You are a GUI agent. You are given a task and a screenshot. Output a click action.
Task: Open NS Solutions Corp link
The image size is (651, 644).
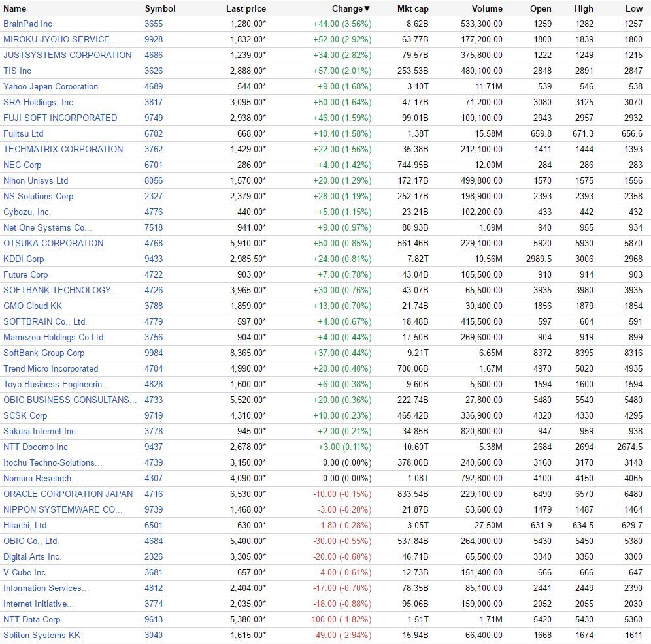[x=38, y=197]
